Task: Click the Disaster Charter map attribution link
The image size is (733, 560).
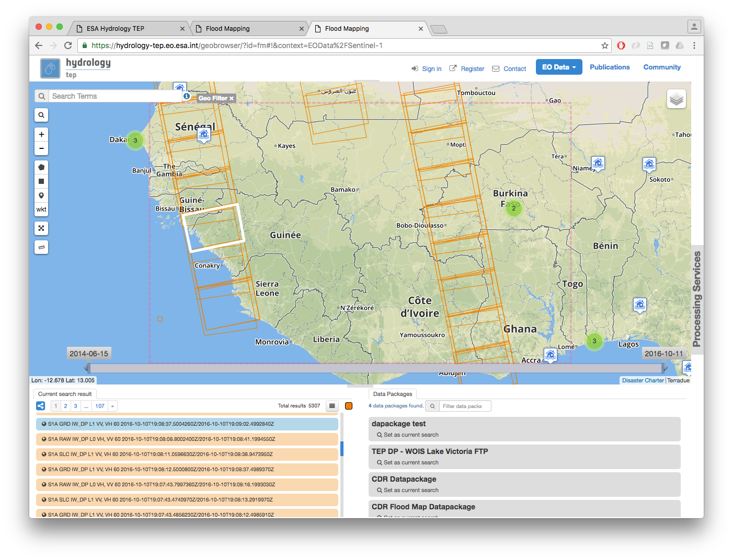Action: coord(643,380)
